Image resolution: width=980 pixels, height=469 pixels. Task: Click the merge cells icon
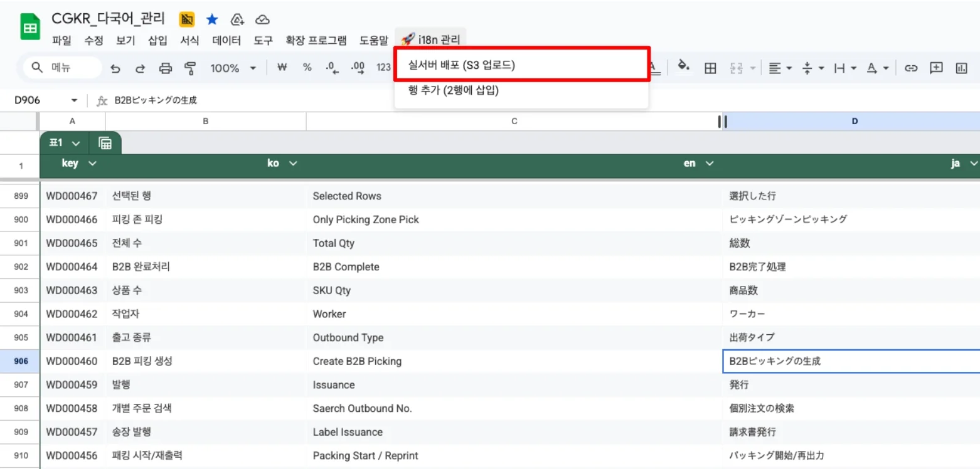coord(736,68)
